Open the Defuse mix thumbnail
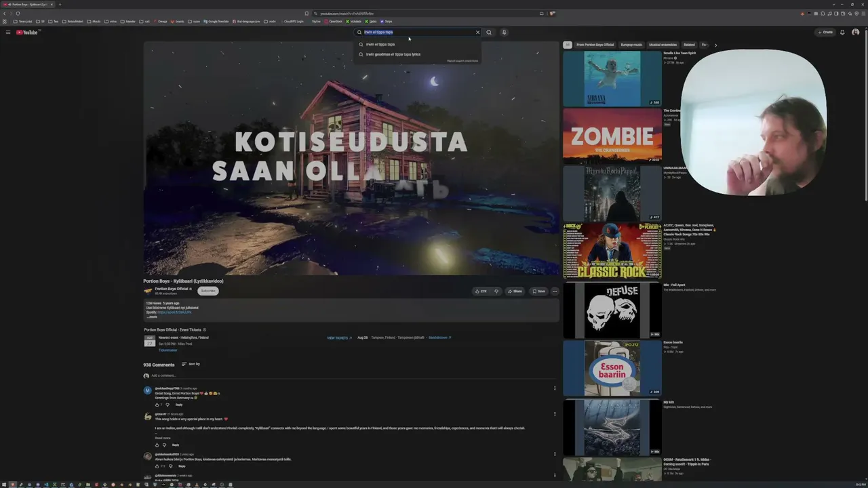Screen dimensions: 868x488 tap(612, 310)
